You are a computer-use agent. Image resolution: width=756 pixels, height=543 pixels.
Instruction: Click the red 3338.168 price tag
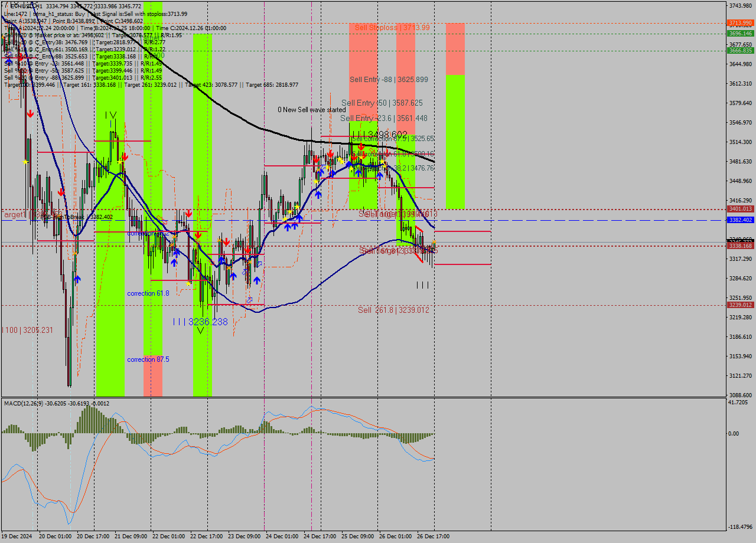tap(741, 246)
